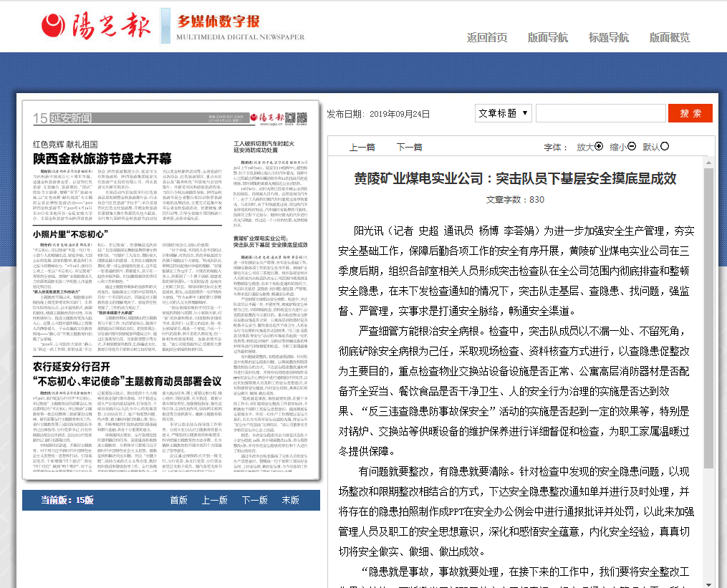Go to previous page via 上一版
The height and width of the screenshot is (588, 727).
[215, 500]
